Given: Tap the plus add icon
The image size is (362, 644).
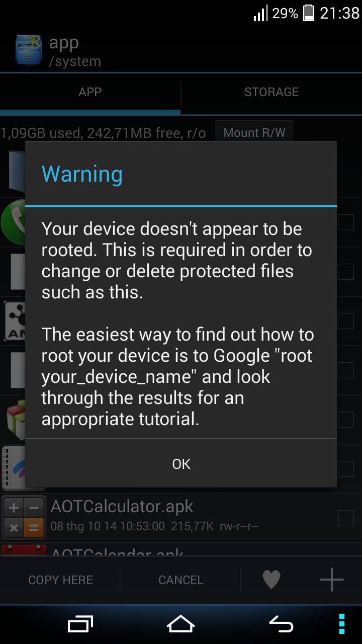Looking at the screenshot, I should pos(332,580).
